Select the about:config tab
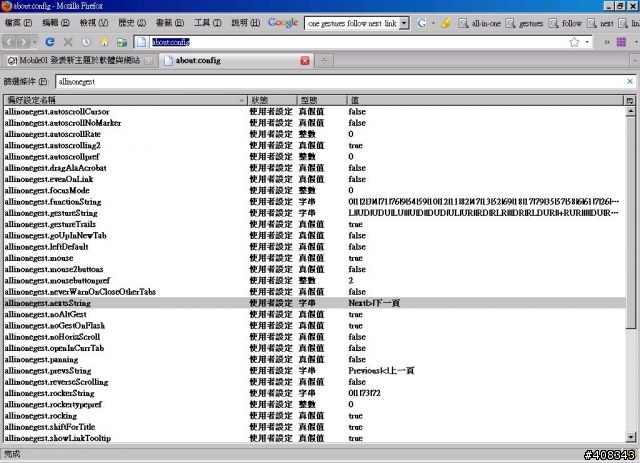 click(237, 60)
